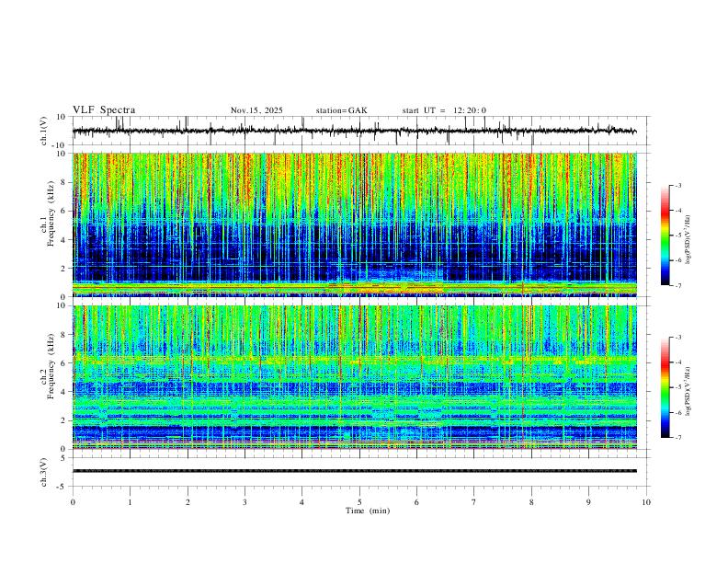Select the date text "Nov.15, 2025"

click(256, 110)
